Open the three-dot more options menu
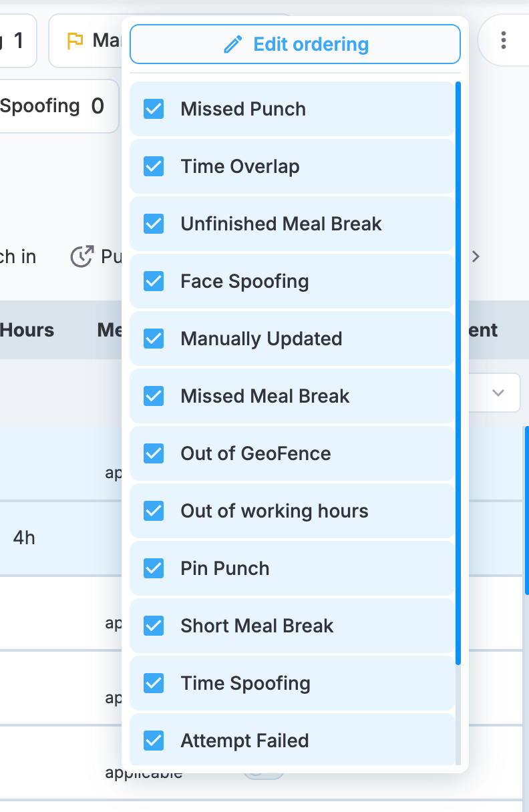Image resolution: width=529 pixels, height=812 pixels. point(504,40)
